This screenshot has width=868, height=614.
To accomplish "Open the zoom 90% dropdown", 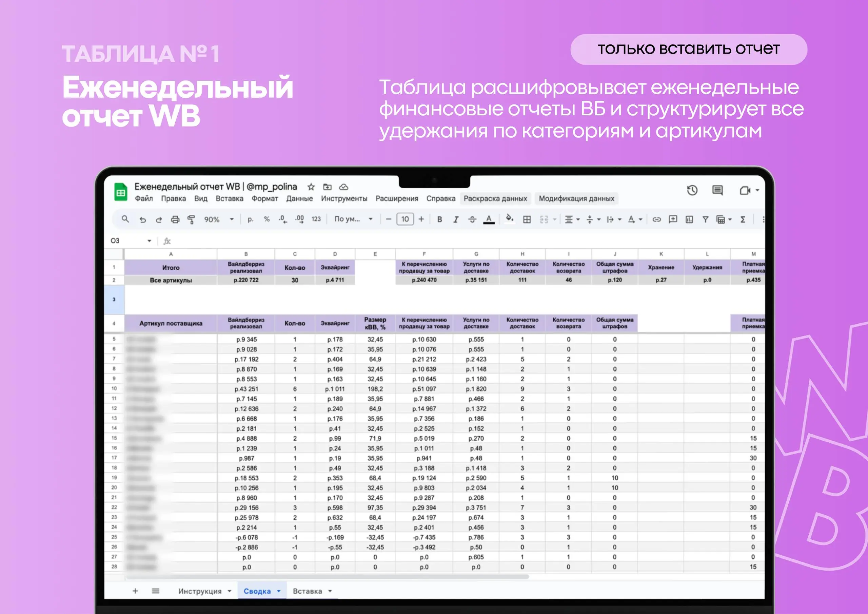I will (219, 219).
